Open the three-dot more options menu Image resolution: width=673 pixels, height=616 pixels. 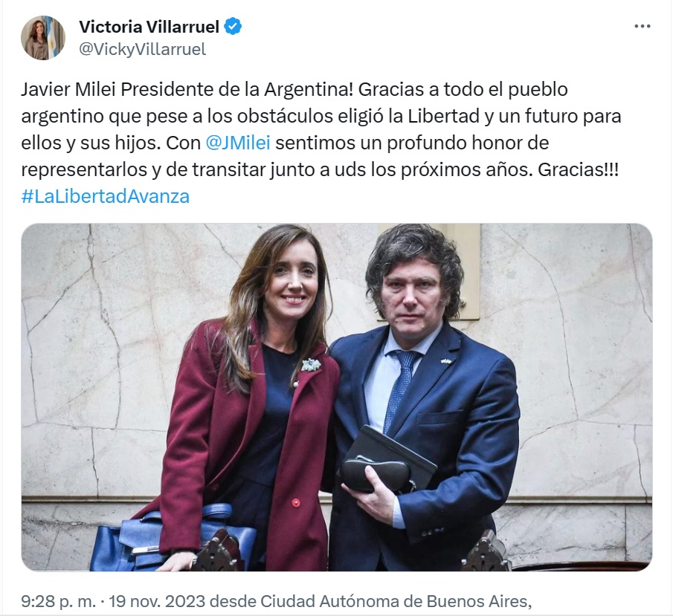pyautogui.click(x=642, y=27)
